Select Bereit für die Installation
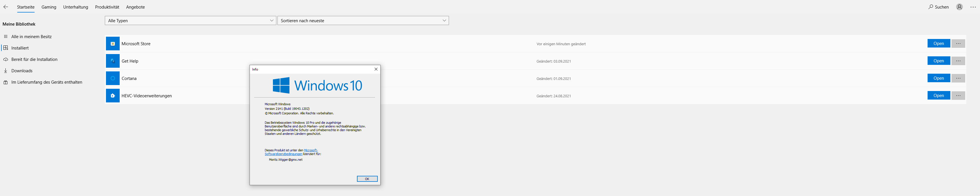The image size is (980, 196). click(x=34, y=59)
